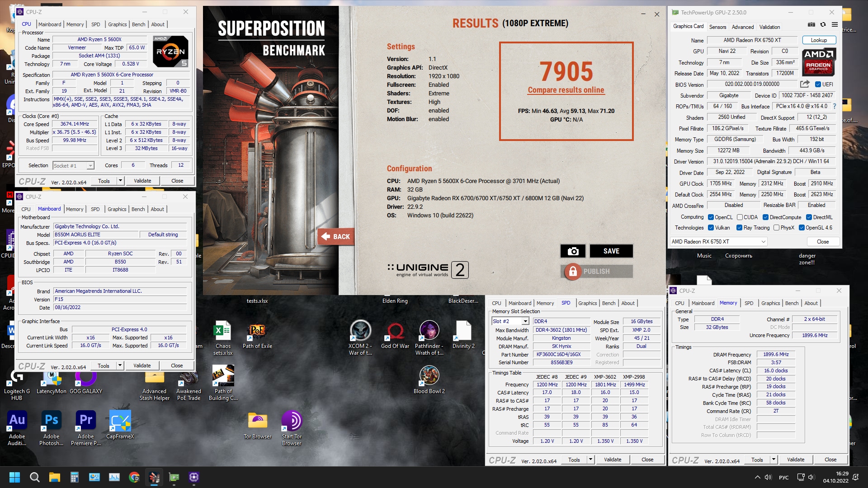Open Divinity 2 desktop icon

coord(463,335)
